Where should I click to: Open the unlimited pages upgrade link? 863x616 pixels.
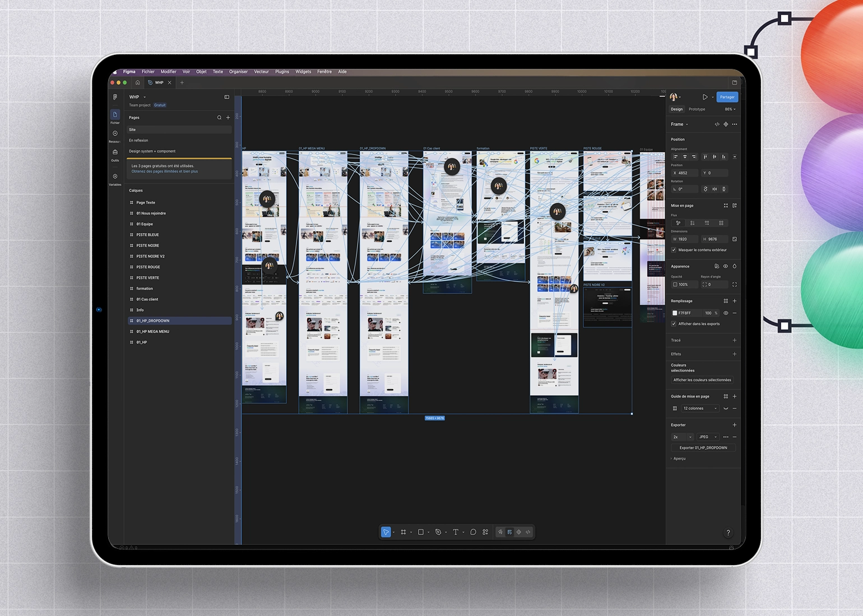165,171
